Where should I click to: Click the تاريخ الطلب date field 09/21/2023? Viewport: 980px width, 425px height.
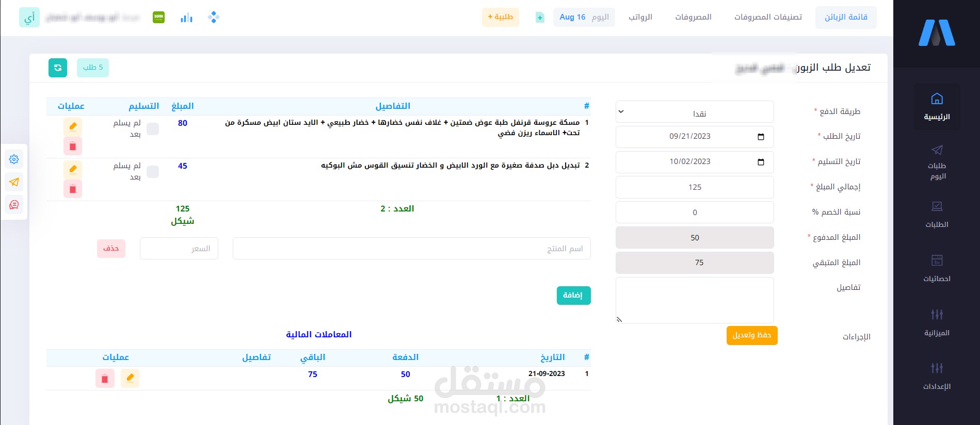[695, 137]
